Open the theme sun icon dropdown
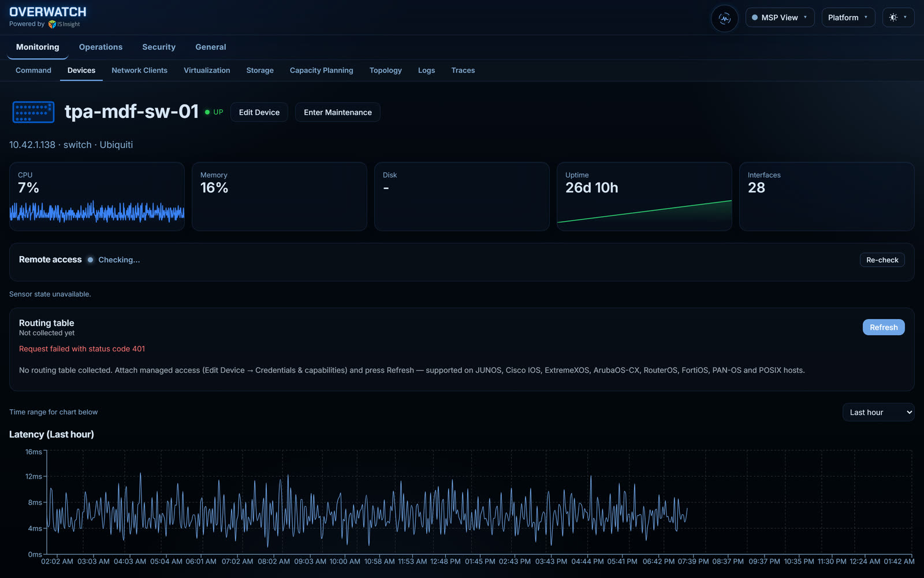 (898, 17)
